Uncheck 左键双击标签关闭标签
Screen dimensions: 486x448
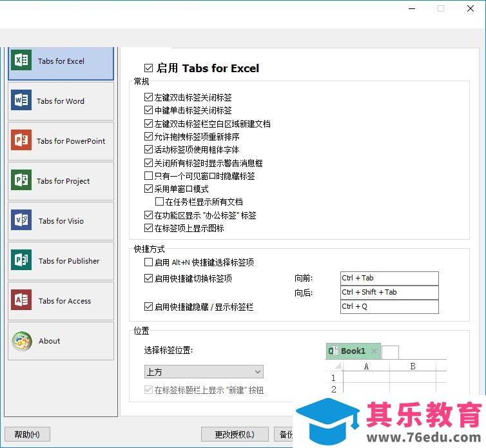click(148, 97)
